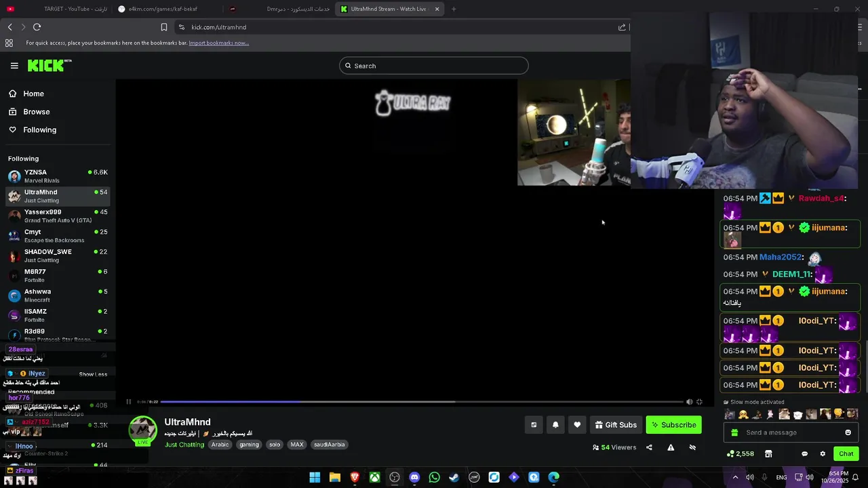
Task: Switch to the Discord services tab
Action: [278, 9]
